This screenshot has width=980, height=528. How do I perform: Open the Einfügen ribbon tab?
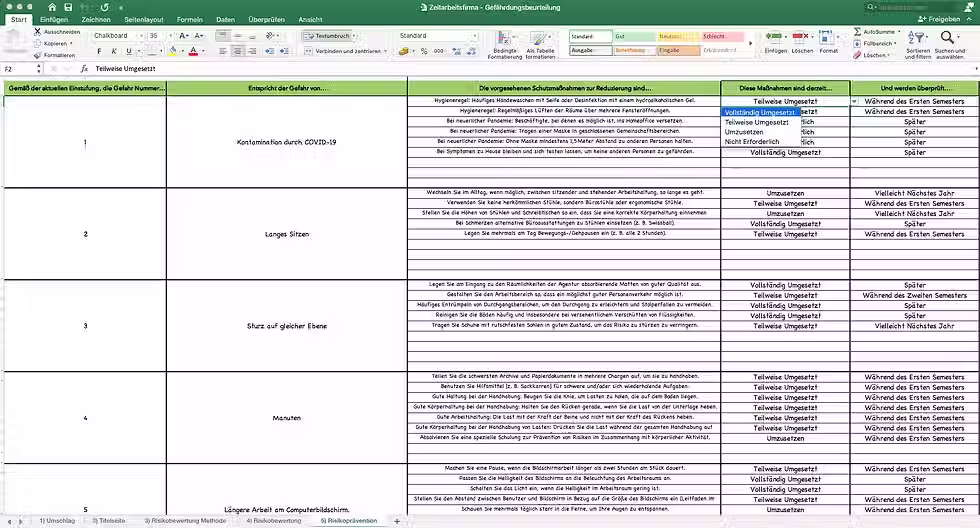click(54, 19)
